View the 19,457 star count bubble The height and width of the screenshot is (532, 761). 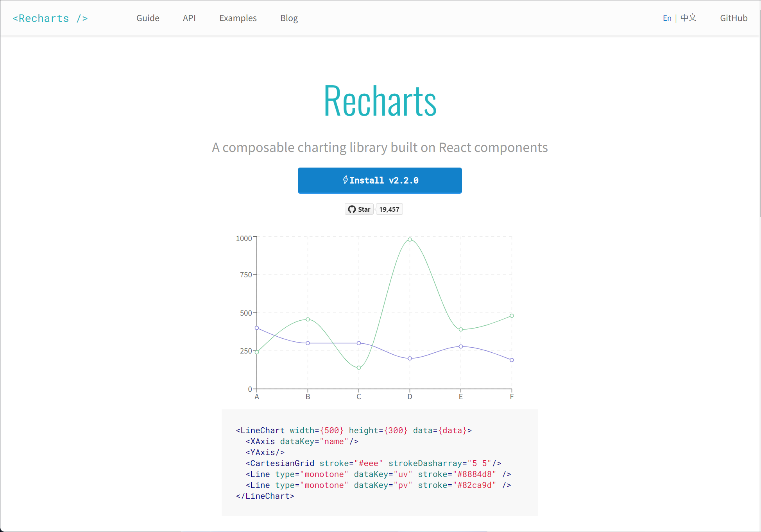coord(389,209)
